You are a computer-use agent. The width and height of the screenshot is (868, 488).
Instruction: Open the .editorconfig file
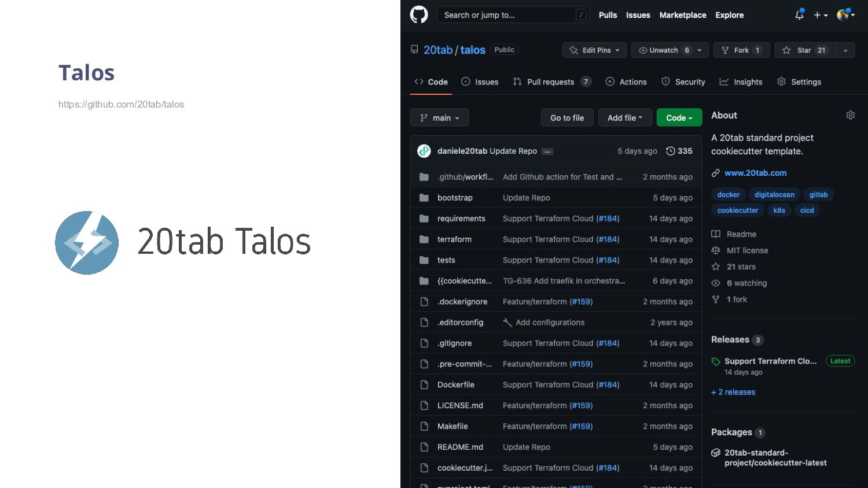pos(460,323)
